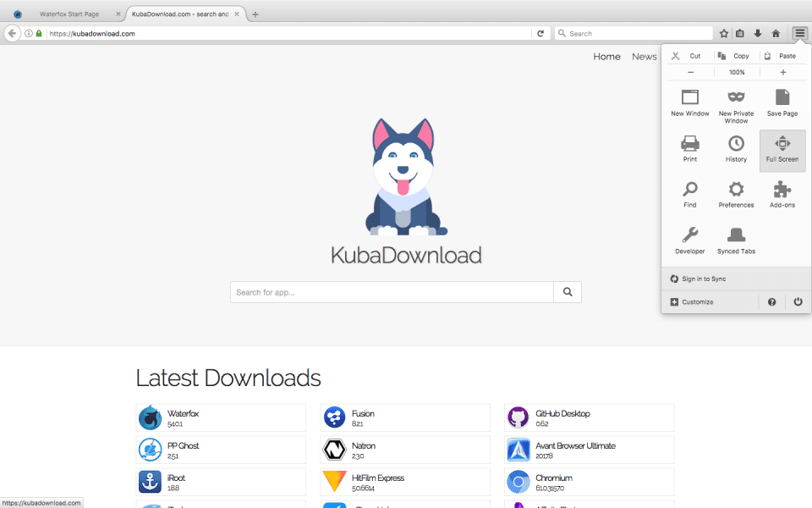Focus the URL address bar

click(288, 33)
